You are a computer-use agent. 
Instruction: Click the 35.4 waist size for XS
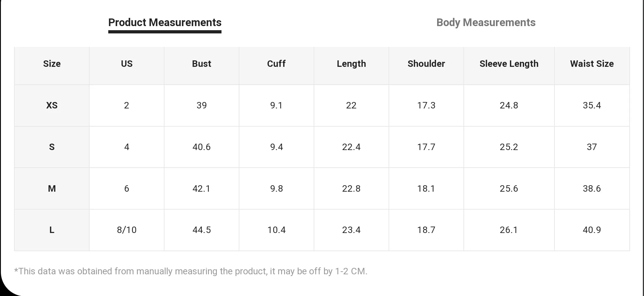(592, 105)
